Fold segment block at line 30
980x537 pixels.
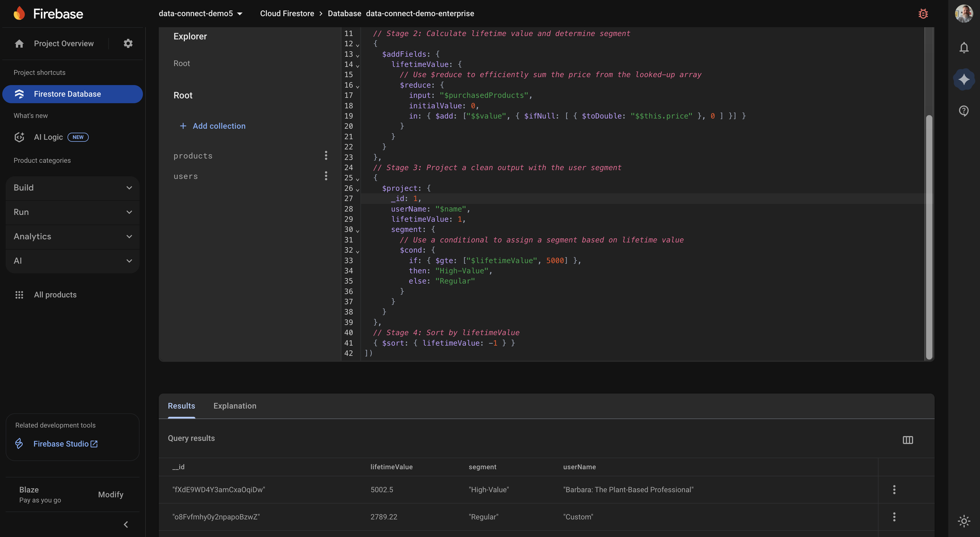click(x=357, y=230)
